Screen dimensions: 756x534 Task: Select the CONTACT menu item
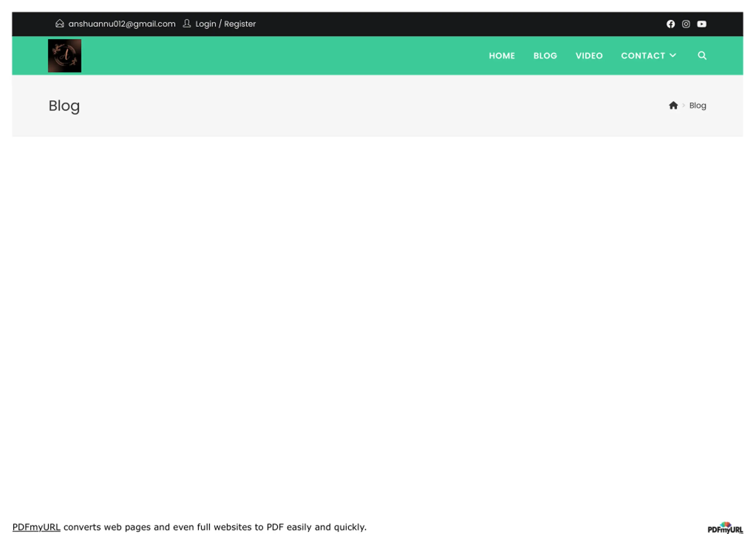(x=643, y=55)
